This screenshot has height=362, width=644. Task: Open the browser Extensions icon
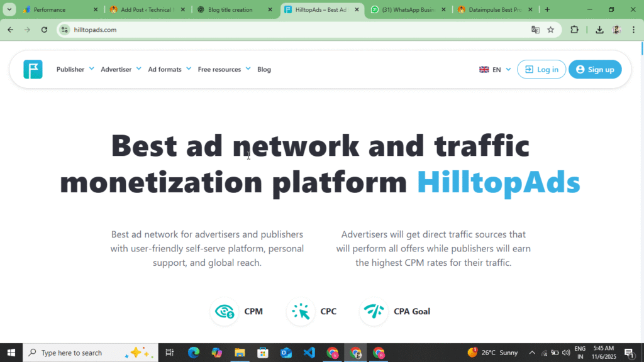point(574,30)
